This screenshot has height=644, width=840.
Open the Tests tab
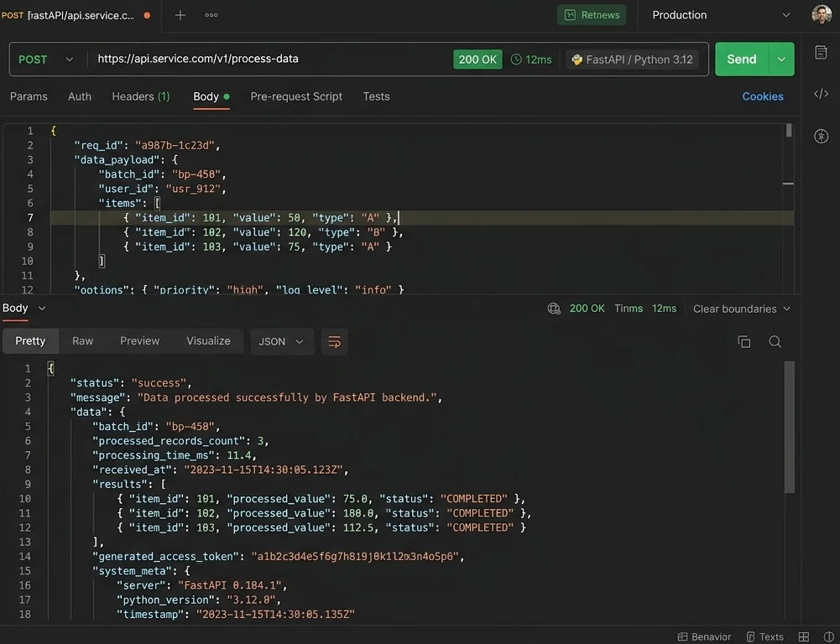point(376,96)
